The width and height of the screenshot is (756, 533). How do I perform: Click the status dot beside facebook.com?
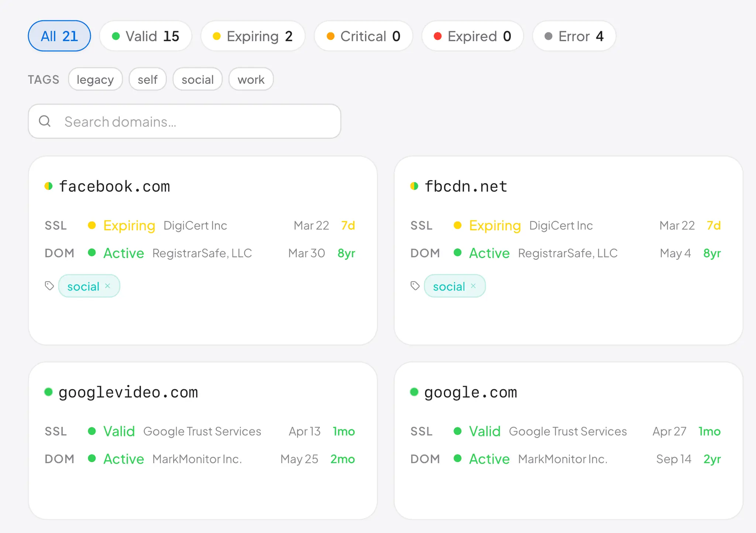coord(48,186)
